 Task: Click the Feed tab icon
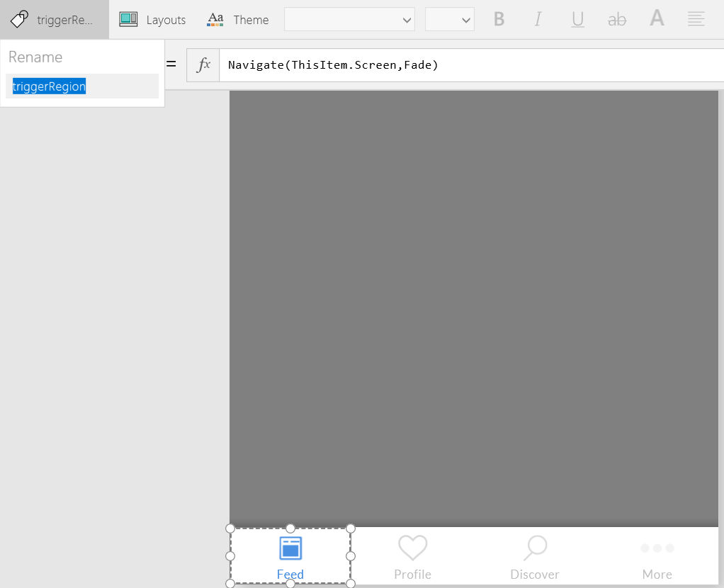290,548
